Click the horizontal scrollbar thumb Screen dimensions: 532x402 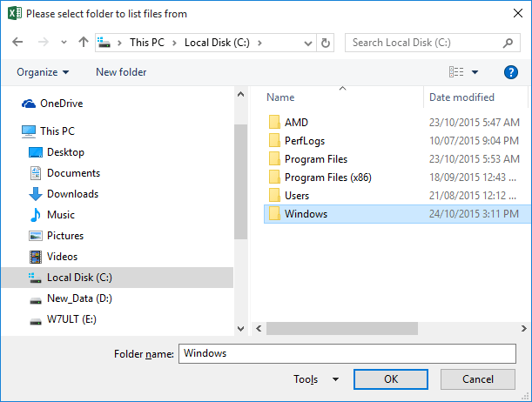pos(342,328)
